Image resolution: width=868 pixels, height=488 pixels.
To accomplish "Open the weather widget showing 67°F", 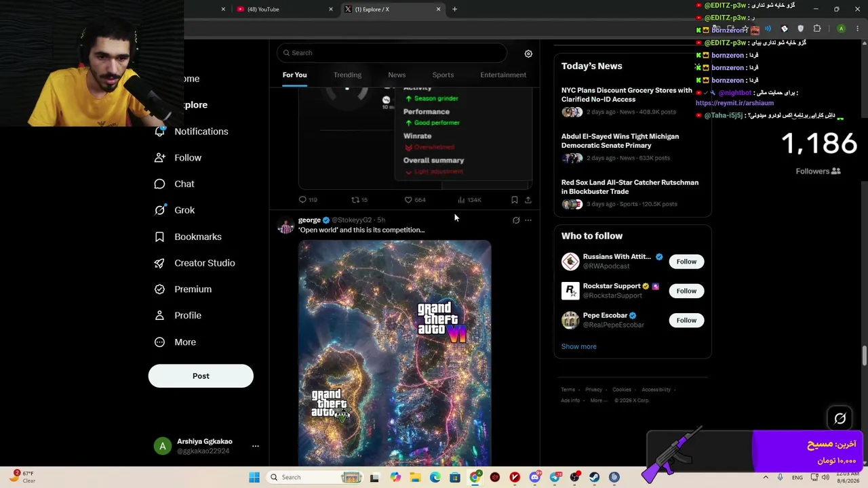I will pos(22,477).
